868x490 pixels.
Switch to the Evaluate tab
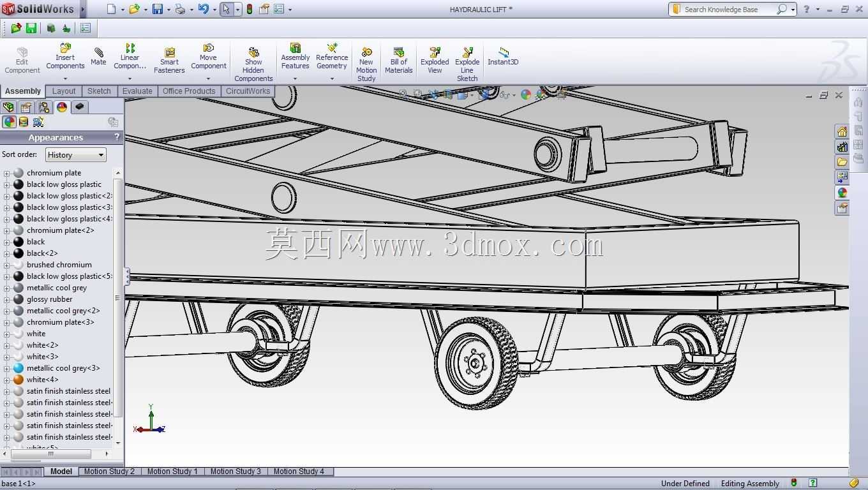(x=137, y=91)
